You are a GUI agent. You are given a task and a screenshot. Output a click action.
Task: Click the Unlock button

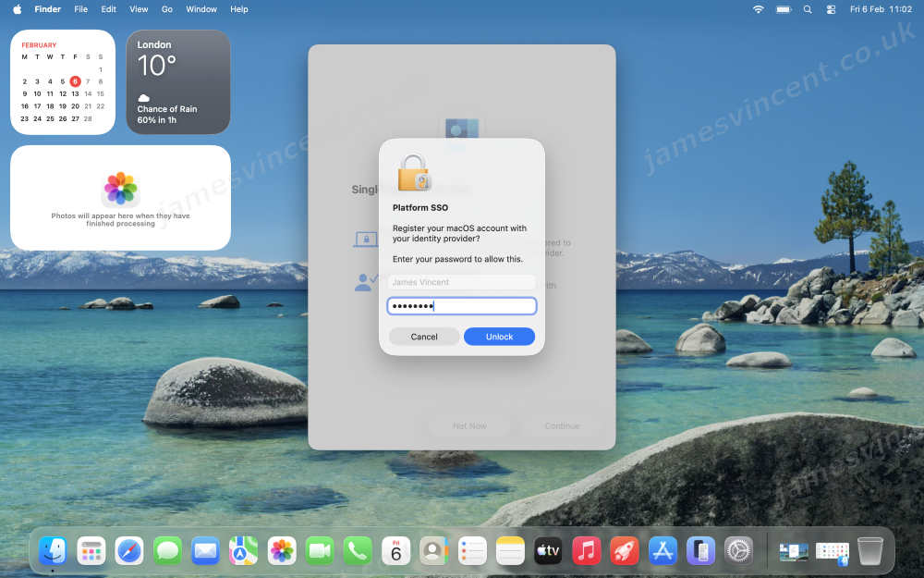(x=499, y=337)
